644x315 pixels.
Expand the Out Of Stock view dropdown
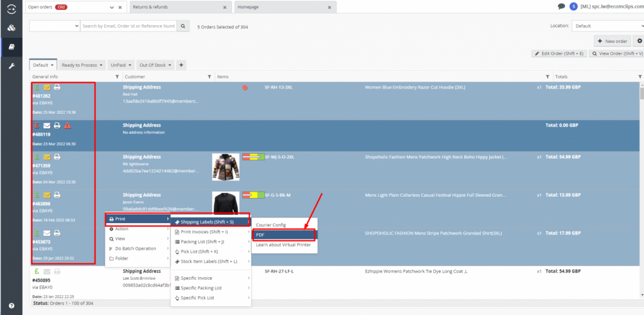(x=169, y=65)
